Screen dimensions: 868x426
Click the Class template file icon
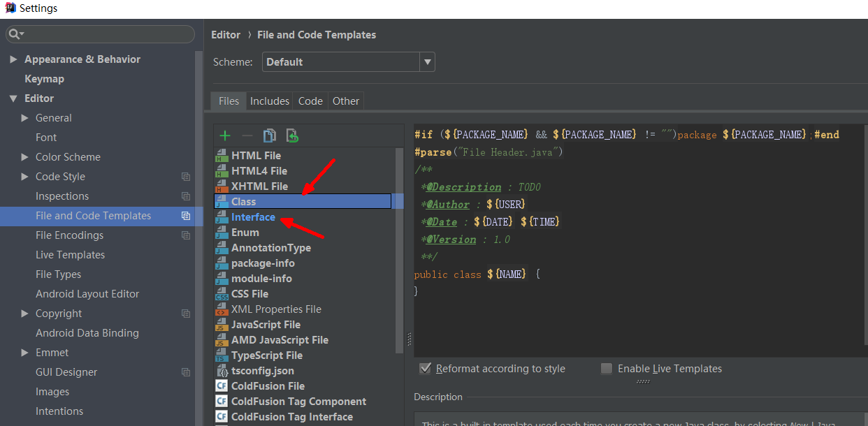pos(222,202)
